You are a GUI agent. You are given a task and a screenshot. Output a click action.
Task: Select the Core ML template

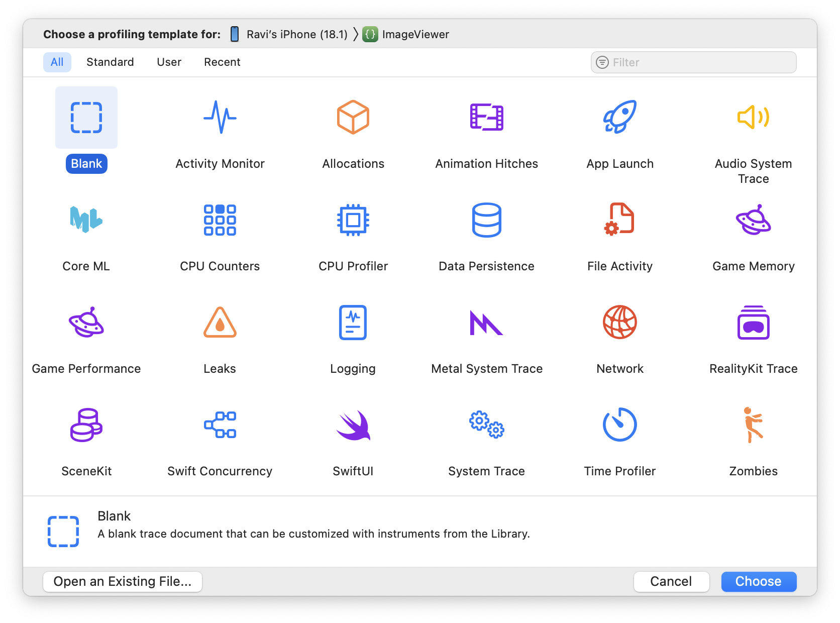click(x=86, y=234)
